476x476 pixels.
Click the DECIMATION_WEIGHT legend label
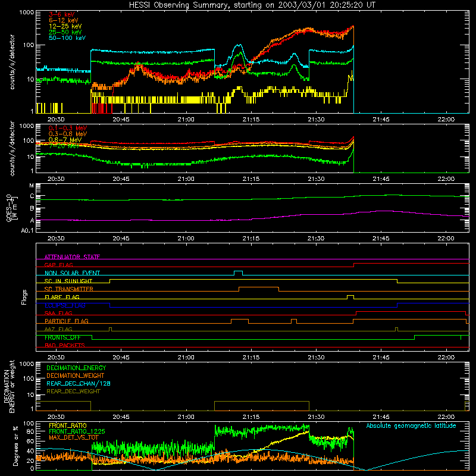(x=76, y=375)
